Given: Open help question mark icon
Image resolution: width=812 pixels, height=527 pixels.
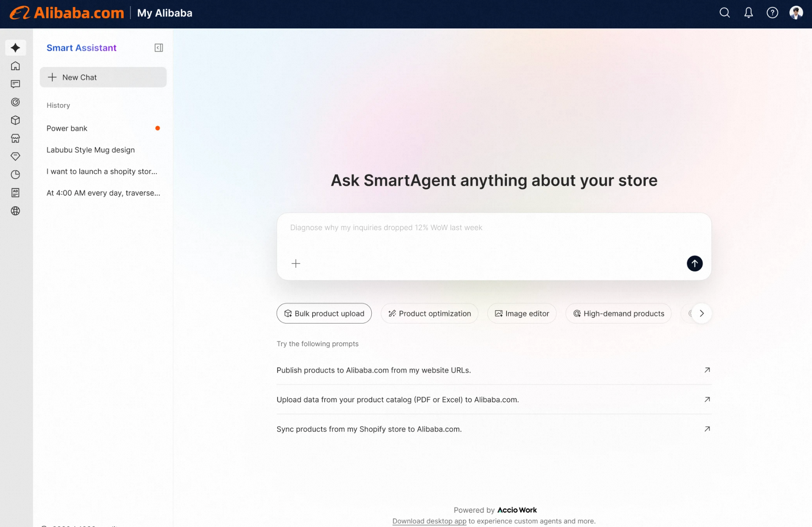Looking at the screenshot, I should point(772,13).
